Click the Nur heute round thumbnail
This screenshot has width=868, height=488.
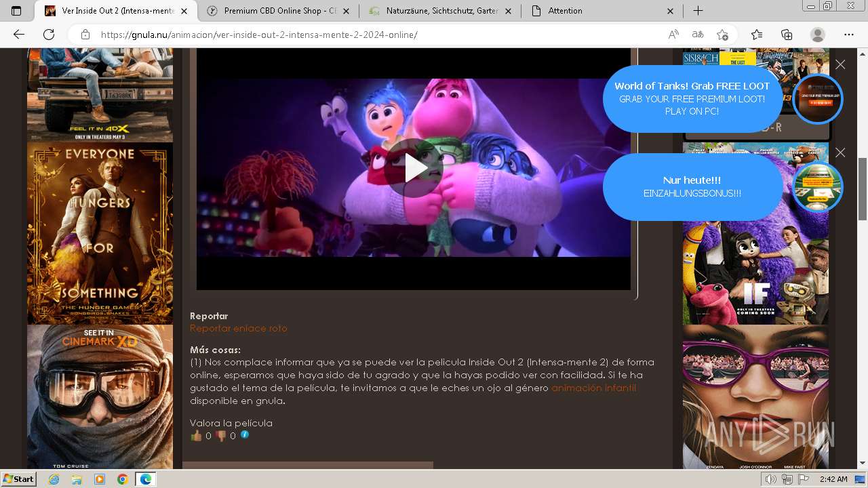pos(817,187)
